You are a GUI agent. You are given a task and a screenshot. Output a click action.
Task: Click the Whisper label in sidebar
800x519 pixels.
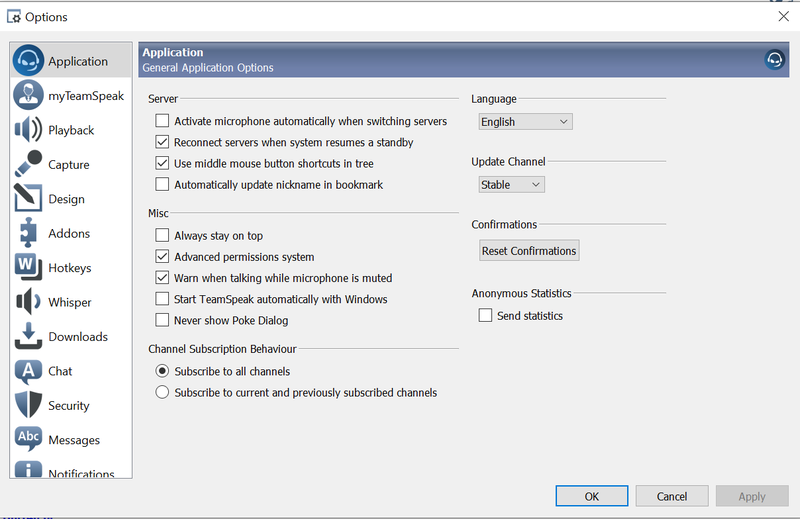70,302
